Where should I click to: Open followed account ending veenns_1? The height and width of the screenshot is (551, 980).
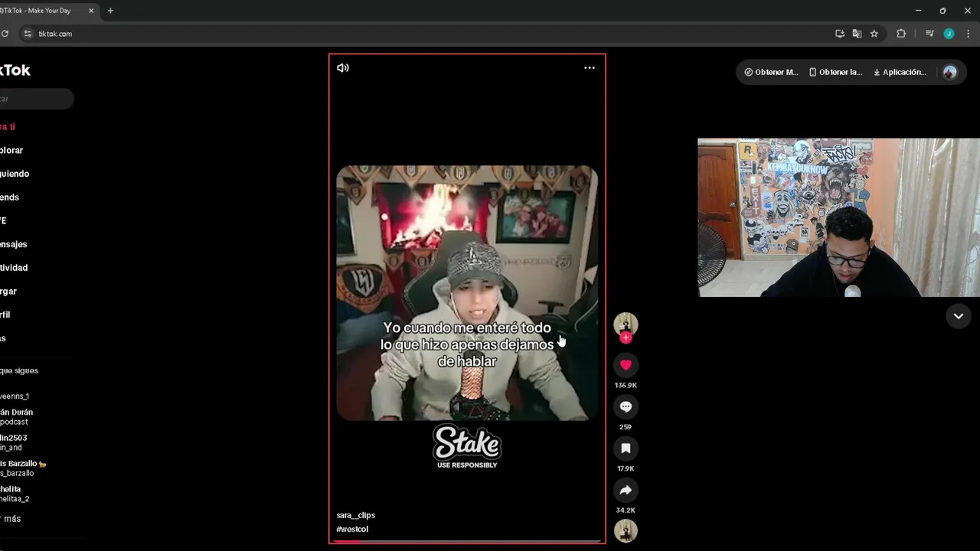15,396
